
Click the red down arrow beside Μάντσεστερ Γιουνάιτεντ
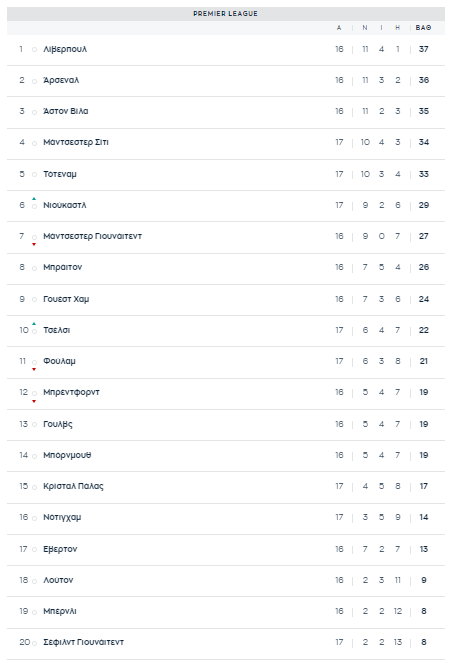(x=34, y=244)
